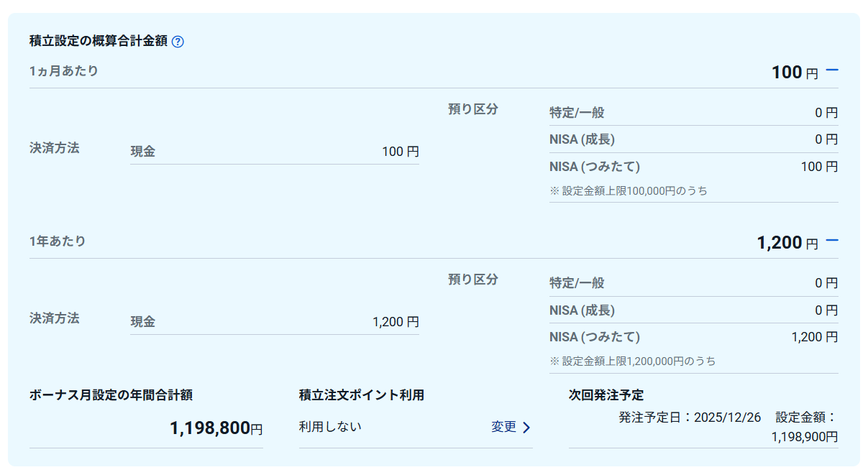Click the 設定金額上限1,200,000円 note
The height and width of the screenshot is (475, 868).
pyautogui.click(x=633, y=361)
